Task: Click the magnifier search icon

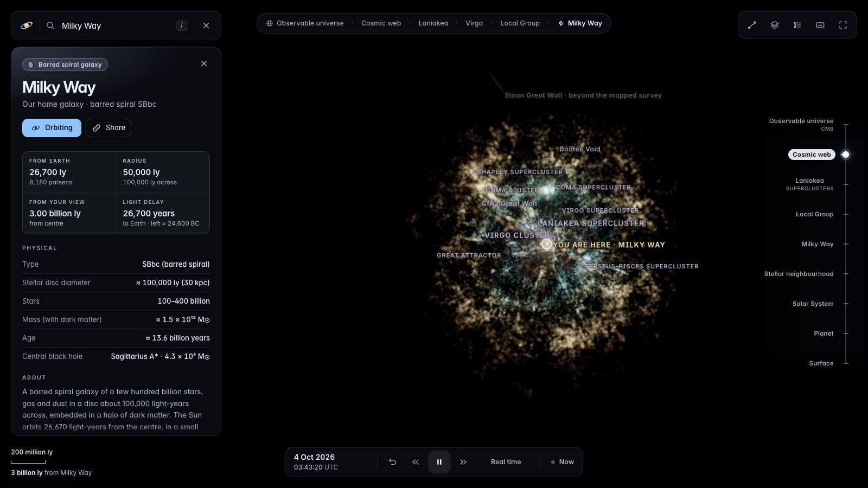Action: click(50, 25)
